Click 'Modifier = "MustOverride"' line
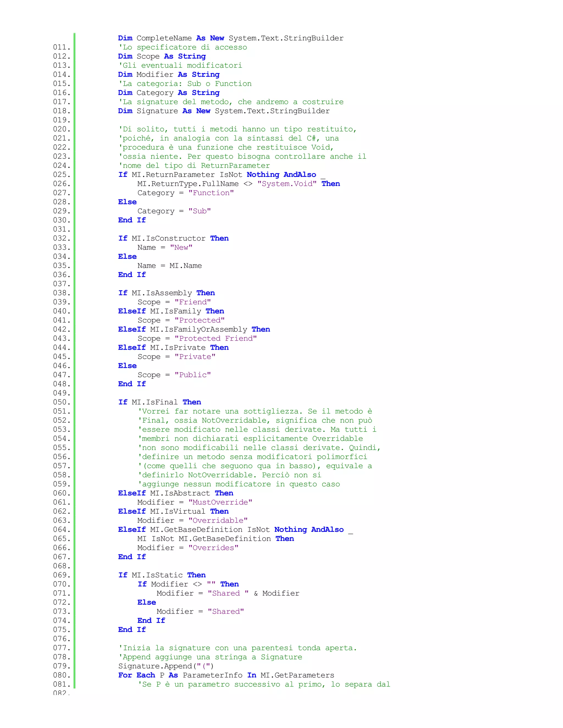 (x=195, y=502)
